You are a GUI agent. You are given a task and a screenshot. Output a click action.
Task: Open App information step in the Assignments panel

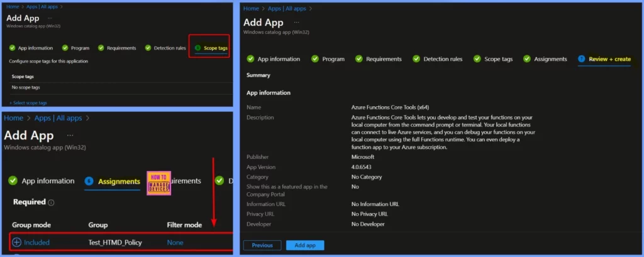pos(42,181)
